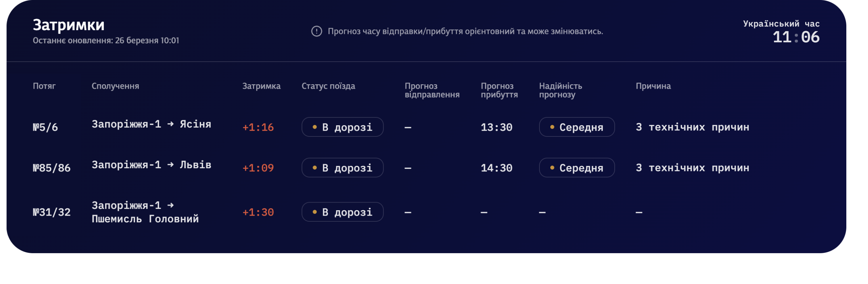Viewport: 868px width, 284px height.
Task: Click the orange status dot for train №5/6
Action: pyautogui.click(x=315, y=127)
